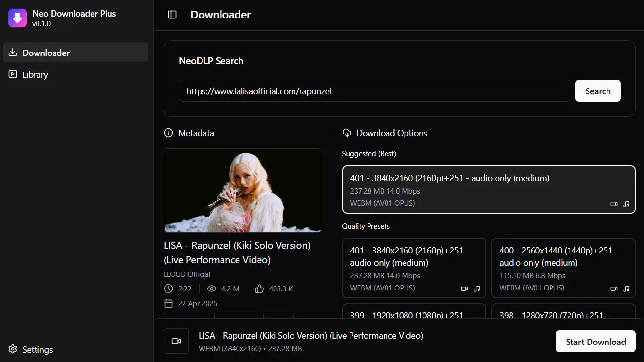The width and height of the screenshot is (644, 362).
Task: Click music note icon in 1440p preset
Action: pyautogui.click(x=626, y=289)
